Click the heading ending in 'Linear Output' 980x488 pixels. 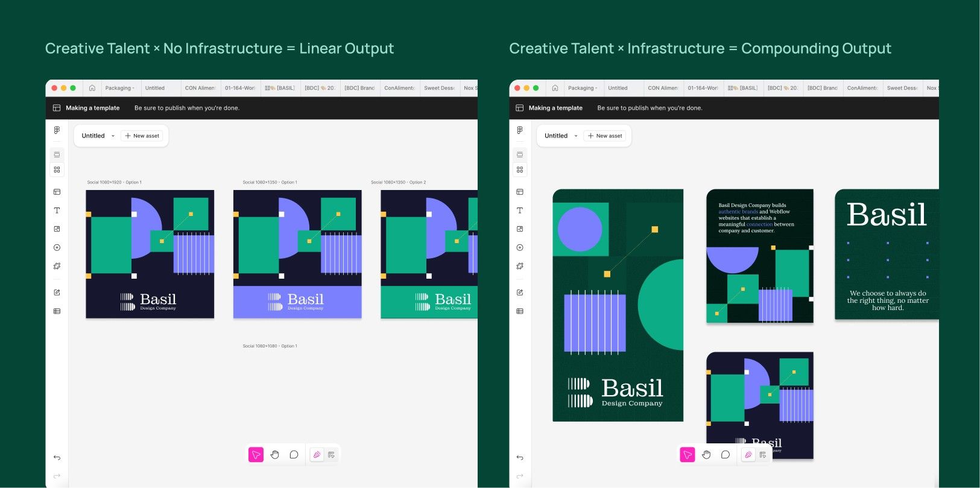coord(220,48)
